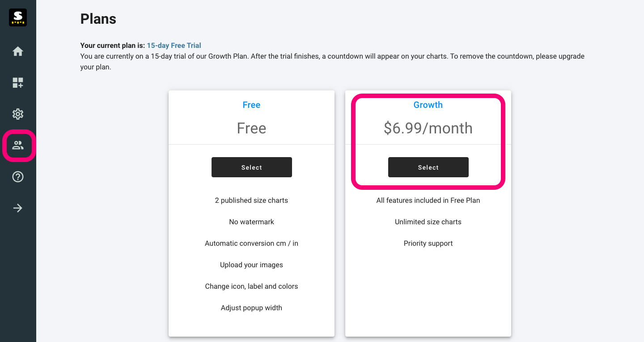Select the Free plan button
This screenshot has height=342, width=644.
pyautogui.click(x=252, y=167)
